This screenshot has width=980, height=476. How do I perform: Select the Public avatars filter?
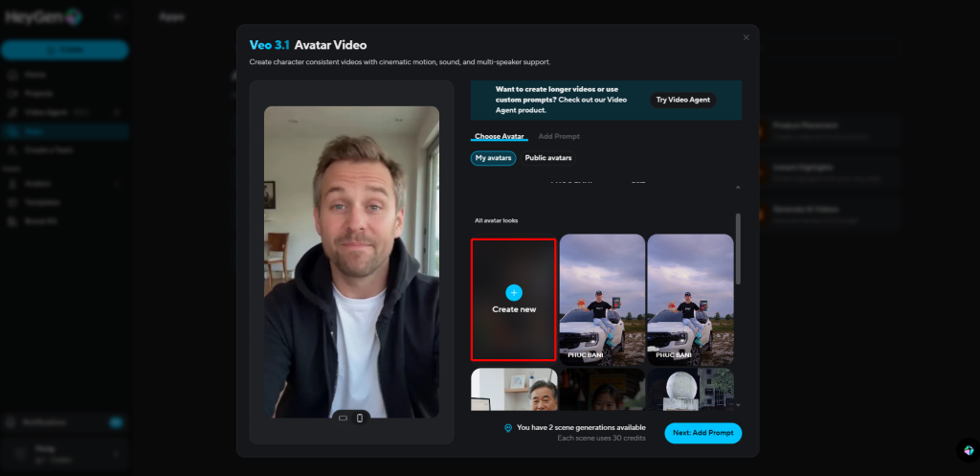(548, 158)
